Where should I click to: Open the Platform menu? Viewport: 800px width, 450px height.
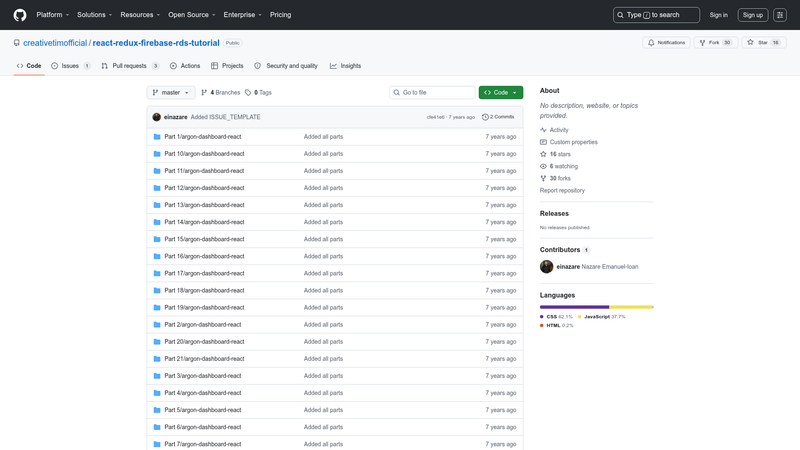click(x=53, y=15)
